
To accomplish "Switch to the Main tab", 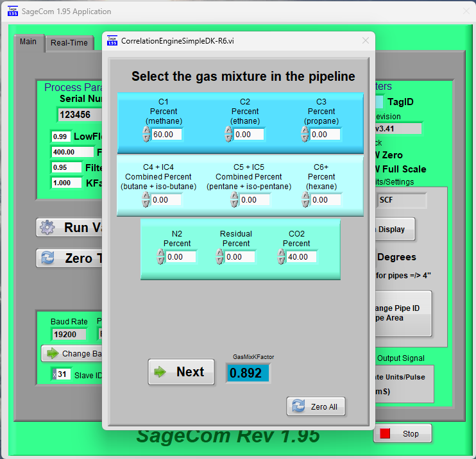I will tap(28, 42).
